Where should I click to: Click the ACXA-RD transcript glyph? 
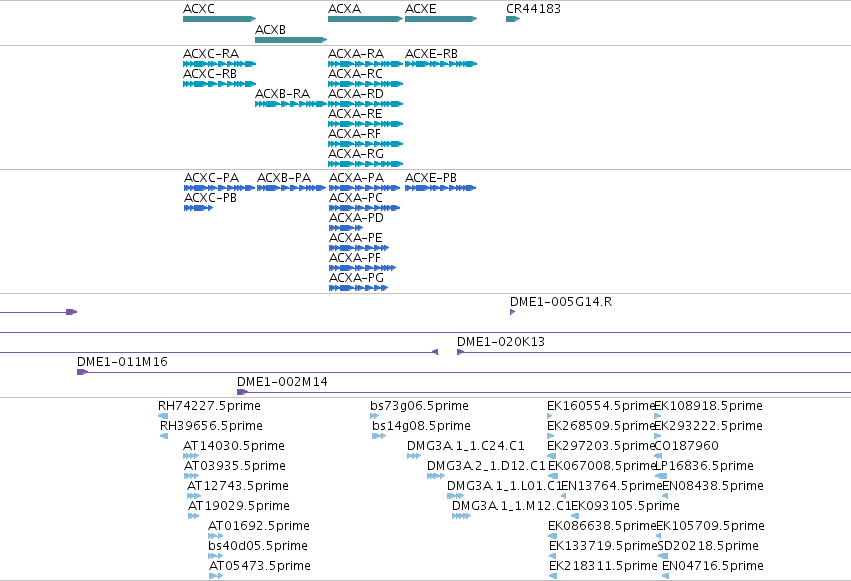pyautogui.click(x=365, y=104)
